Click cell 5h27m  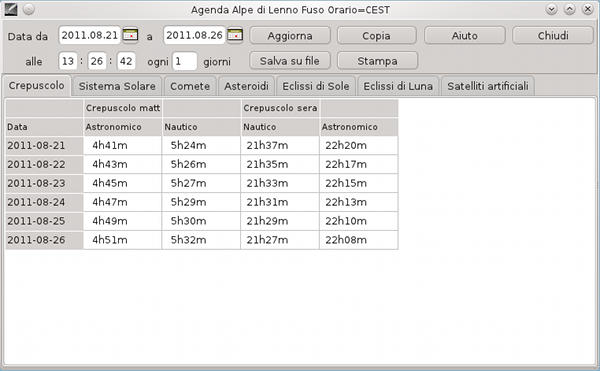click(202, 183)
